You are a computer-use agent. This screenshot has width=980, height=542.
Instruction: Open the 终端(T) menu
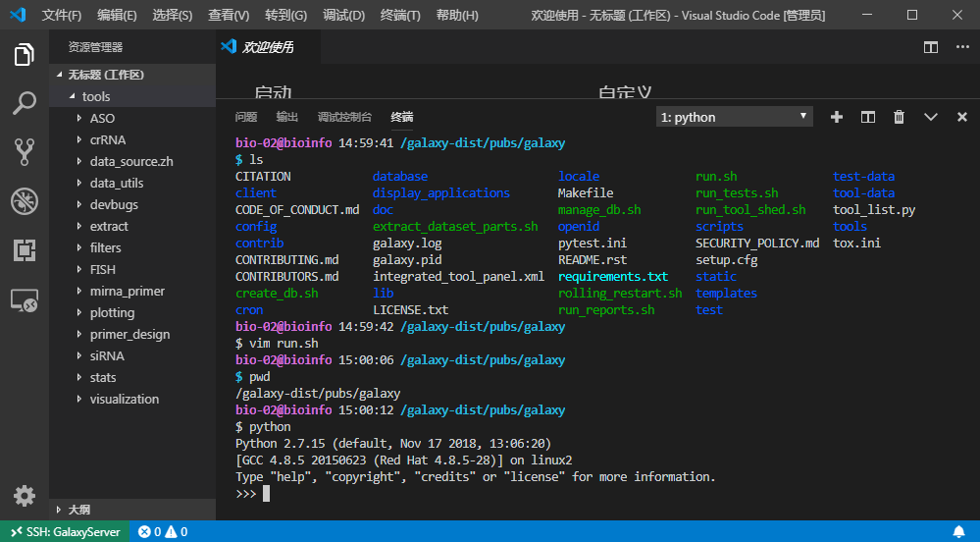pyautogui.click(x=400, y=15)
